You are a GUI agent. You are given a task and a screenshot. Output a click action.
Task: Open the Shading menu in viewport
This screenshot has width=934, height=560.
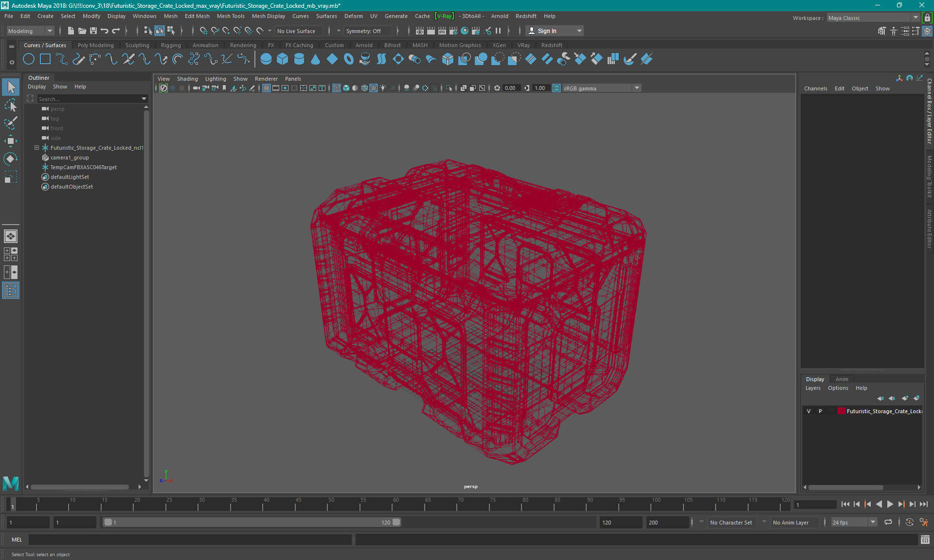click(187, 78)
